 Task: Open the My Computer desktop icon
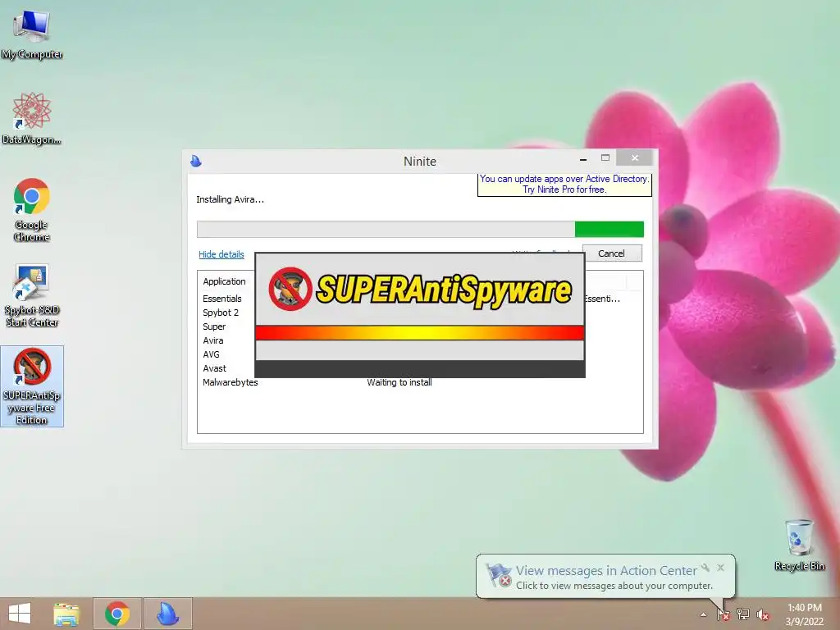(x=32, y=34)
